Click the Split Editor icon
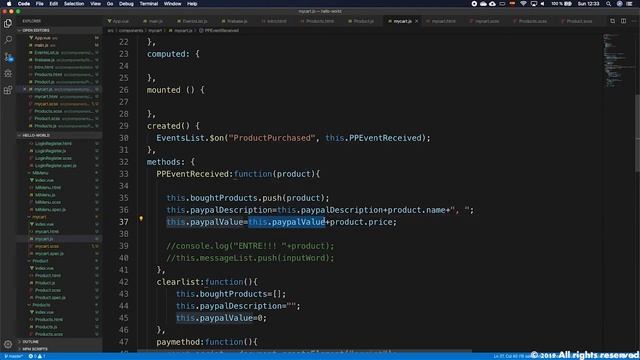Screen dimensions: 640x360 point(623,21)
